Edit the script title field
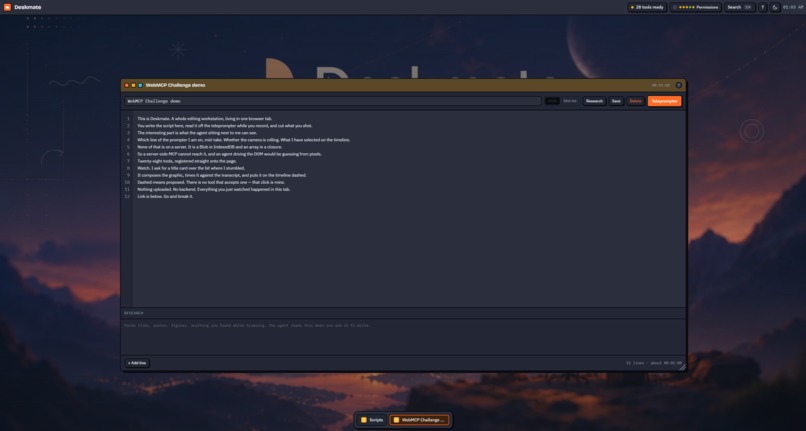Viewport: 806px width, 431px height. click(x=333, y=101)
